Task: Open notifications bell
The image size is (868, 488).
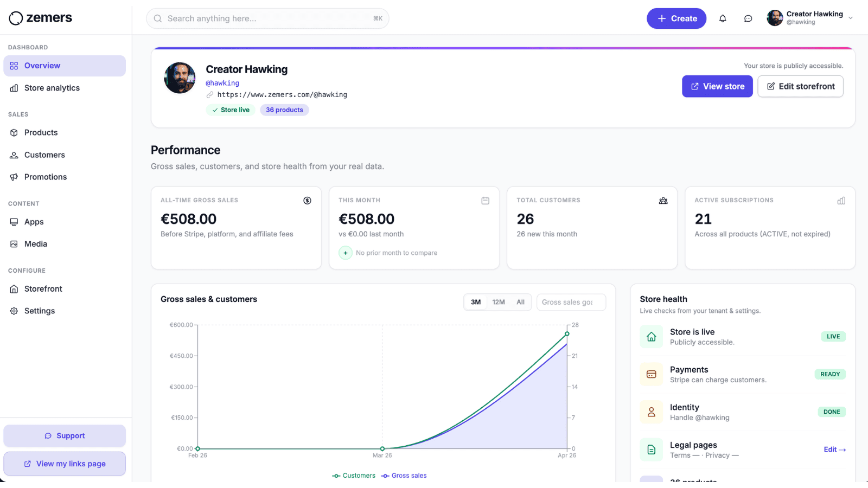Action: (723, 18)
